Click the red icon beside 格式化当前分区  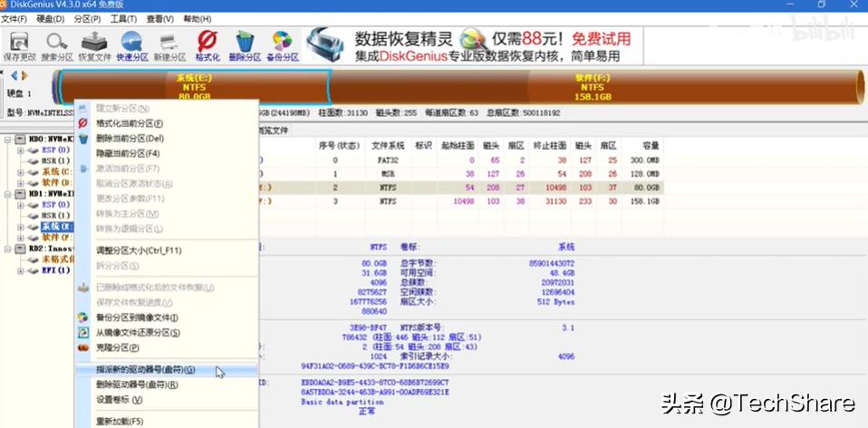pos(83,123)
